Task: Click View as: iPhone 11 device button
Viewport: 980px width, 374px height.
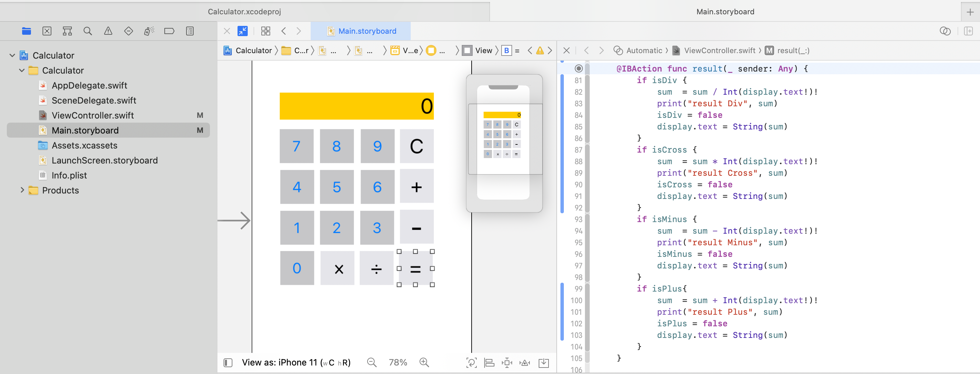Action: click(296, 362)
